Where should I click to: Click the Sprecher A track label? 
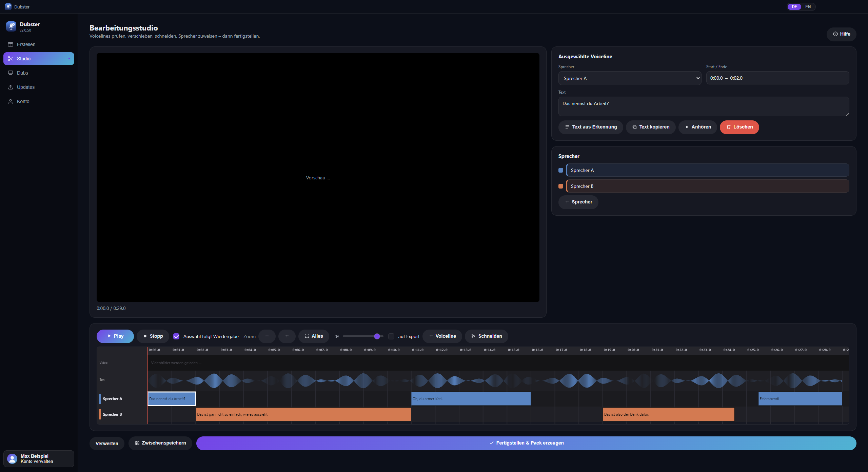click(x=112, y=399)
